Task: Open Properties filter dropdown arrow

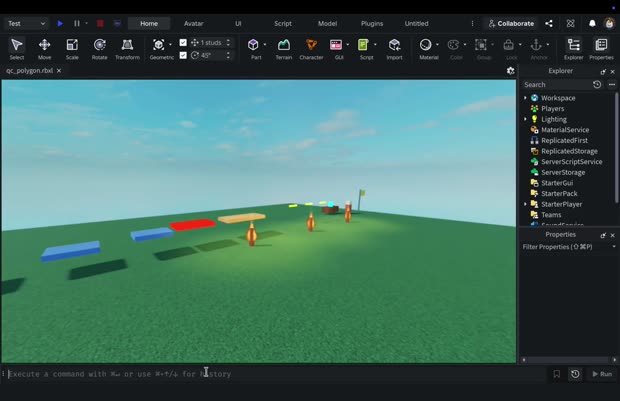Action: (614, 246)
